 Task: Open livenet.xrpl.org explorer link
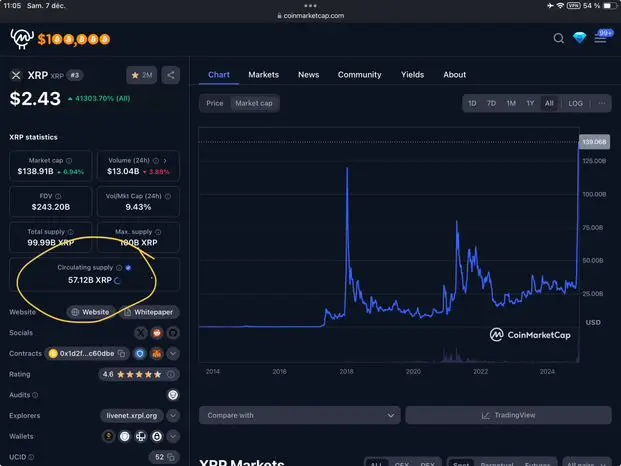click(132, 416)
